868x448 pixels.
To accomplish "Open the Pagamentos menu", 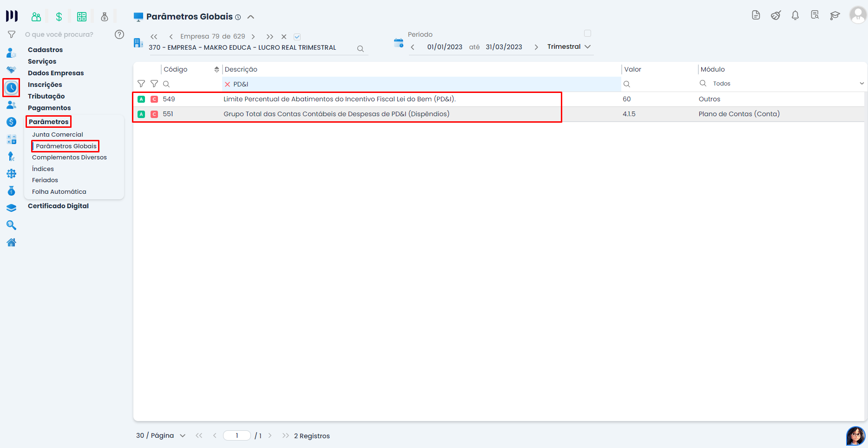I will pos(49,108).
